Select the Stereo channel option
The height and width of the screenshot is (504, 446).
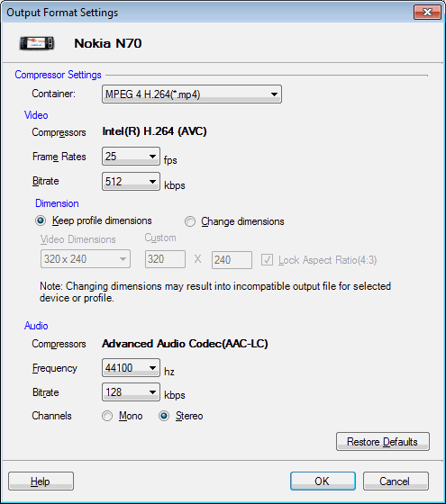(164, 416)
